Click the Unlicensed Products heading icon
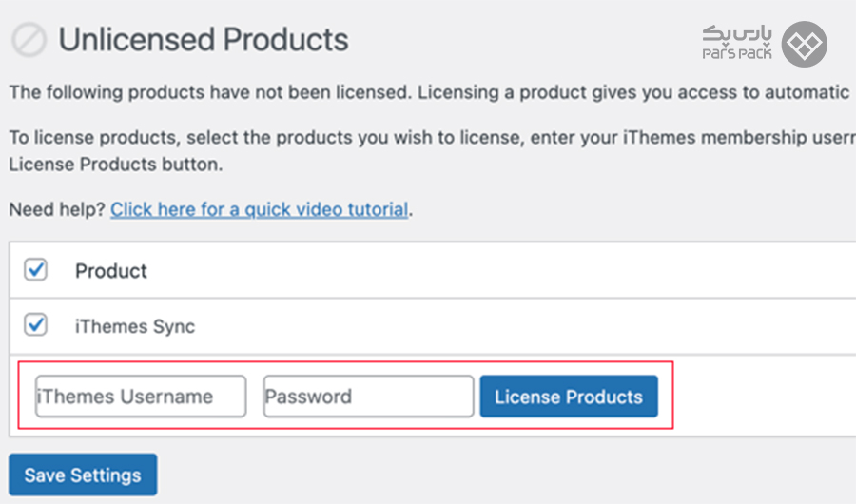Viewport: 856px width, 504px height. pyautogui.click(x=29, y=40)
